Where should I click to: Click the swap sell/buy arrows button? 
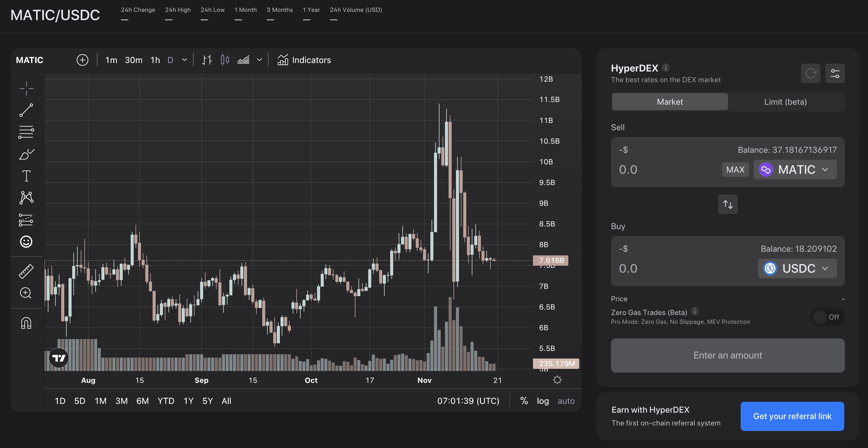click(x=728, y=204)
